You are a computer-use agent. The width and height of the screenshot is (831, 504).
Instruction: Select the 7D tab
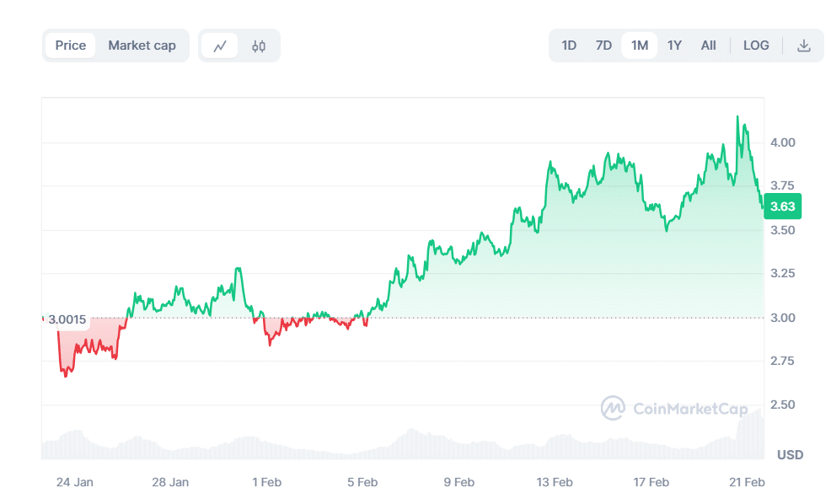[x=603, y=46]
